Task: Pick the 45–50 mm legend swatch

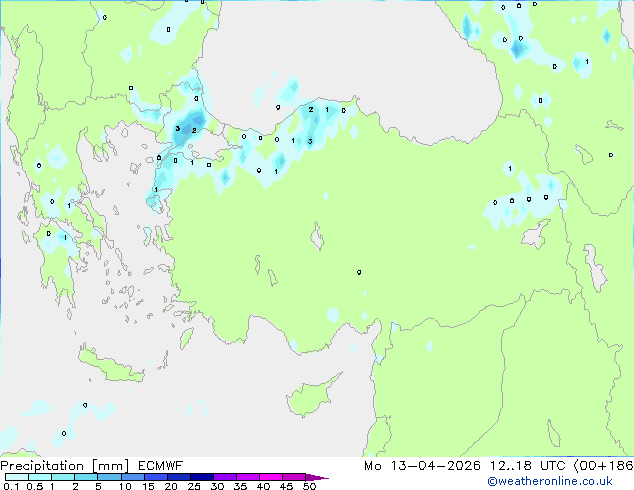Action: point(294,477)
